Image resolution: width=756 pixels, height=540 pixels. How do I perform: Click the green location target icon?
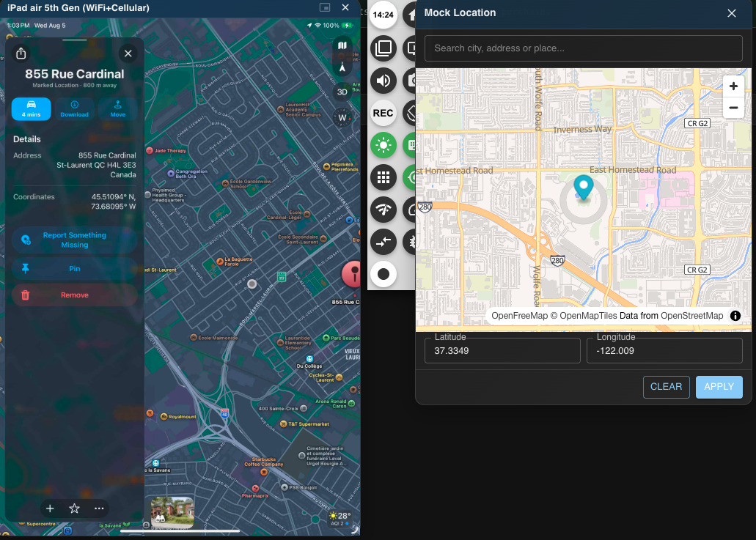(x=411, y=177)
